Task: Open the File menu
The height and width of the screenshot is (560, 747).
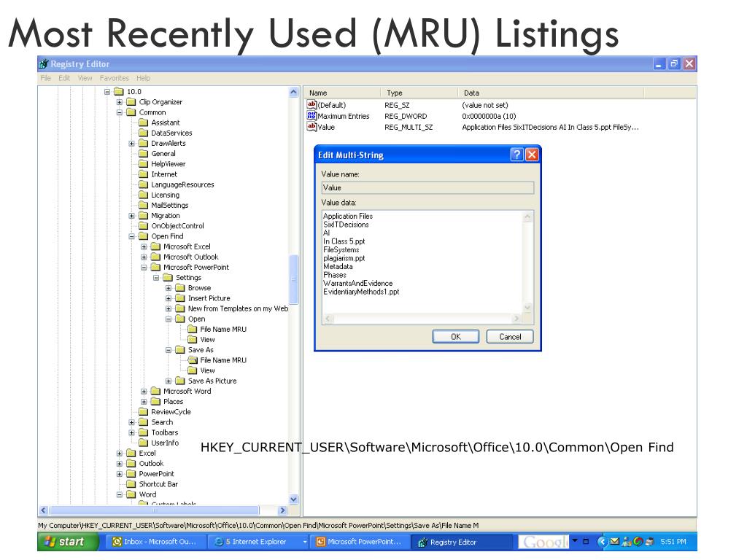Action: click(46, 78)
